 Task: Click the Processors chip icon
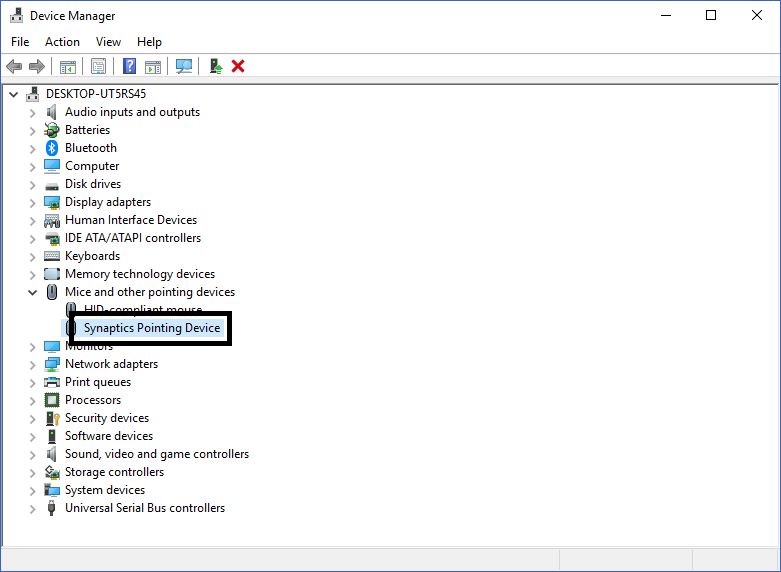pyautogui.click(x=52, y=400)
